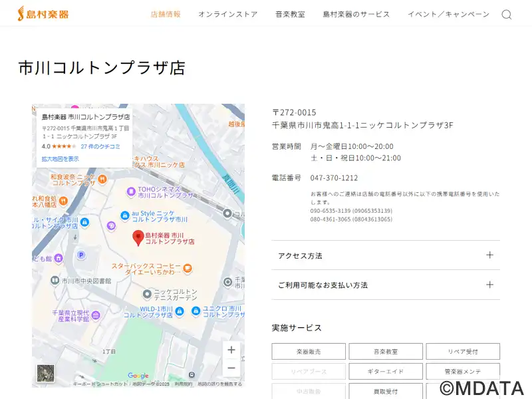
Task: Click the ル・サイク市川 shop marker
Action: point(85,222)
